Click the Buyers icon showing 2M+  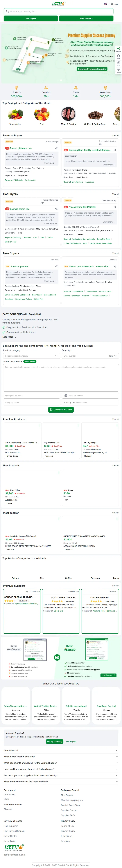[76, 88]
